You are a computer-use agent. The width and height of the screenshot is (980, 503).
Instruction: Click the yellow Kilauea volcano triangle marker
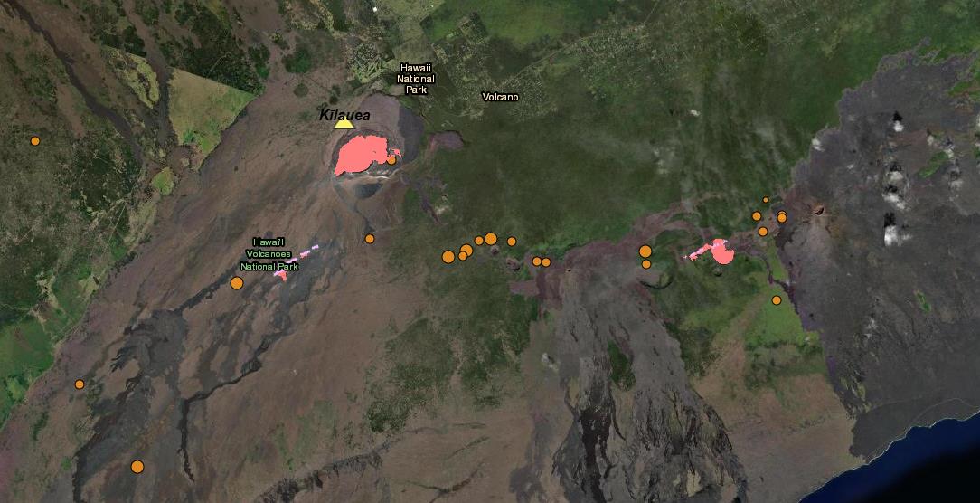[344, 123]
